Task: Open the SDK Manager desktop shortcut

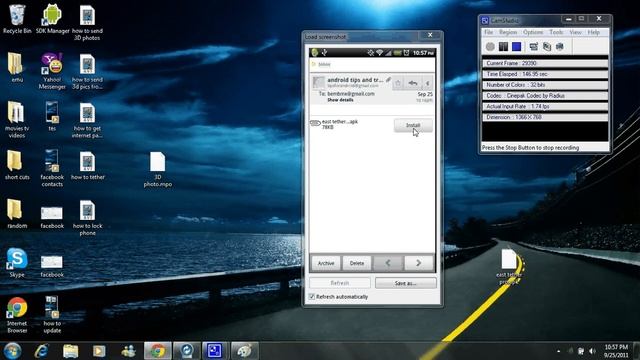Action: click(x=52, y=19)
